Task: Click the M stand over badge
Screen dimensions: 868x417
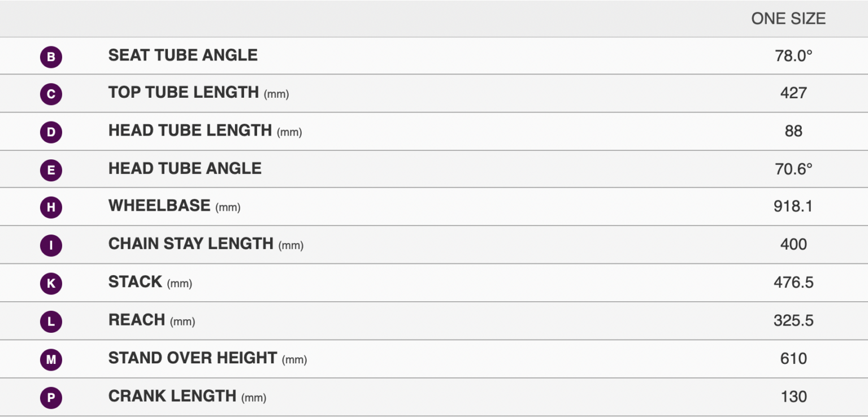Action: tap(51, 359)
